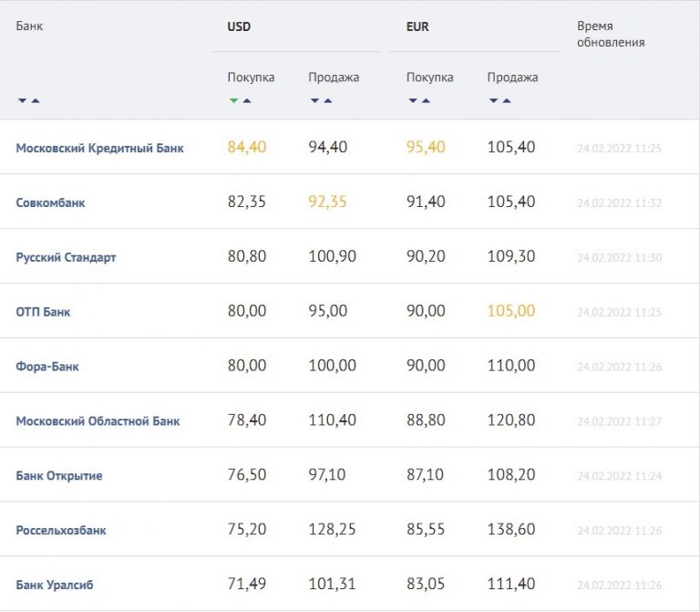Select Банк Открытие EUR sell 108,20

coord(511,474)
